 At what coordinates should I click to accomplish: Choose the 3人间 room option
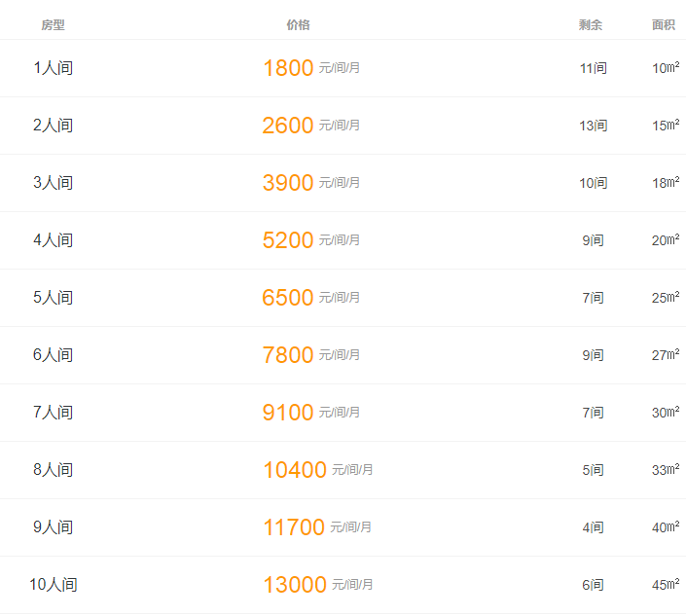click(x=53, y=183)
